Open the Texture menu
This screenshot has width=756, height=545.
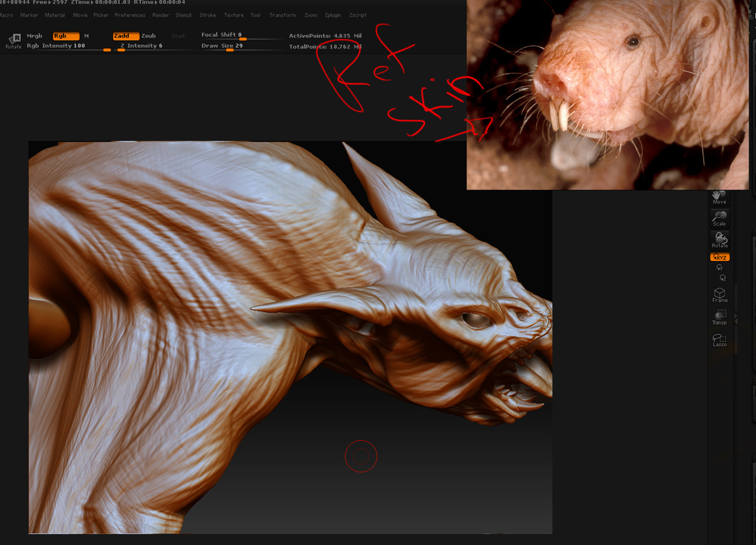(x=234, y=15)
